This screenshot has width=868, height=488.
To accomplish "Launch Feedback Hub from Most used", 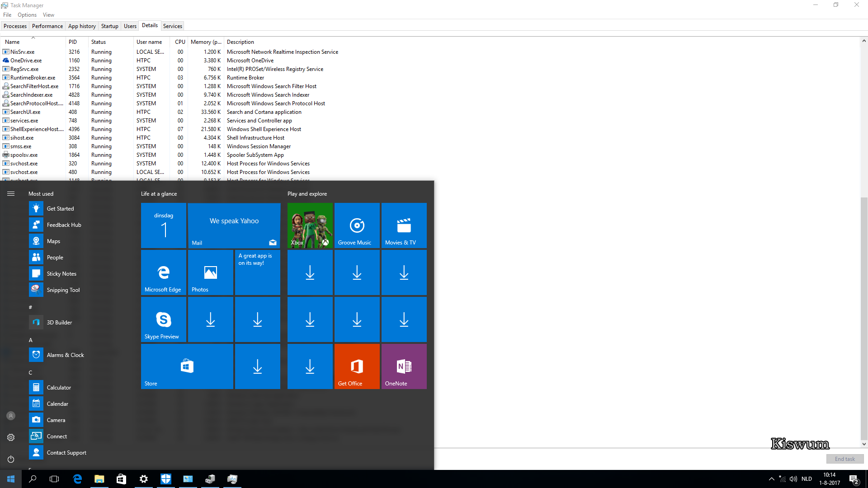I will pos(36,225).
